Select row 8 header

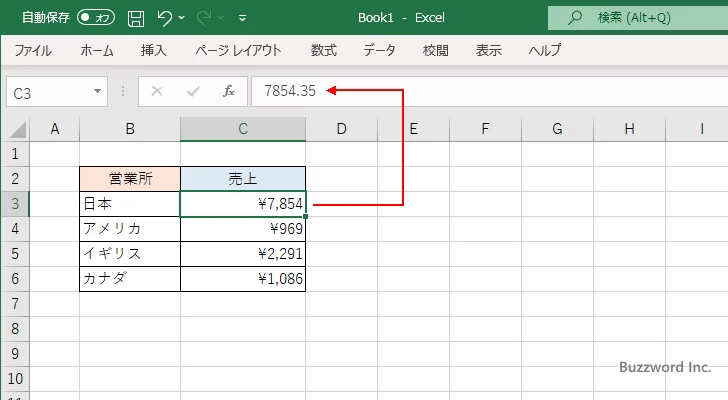click(x=15, y=329)
